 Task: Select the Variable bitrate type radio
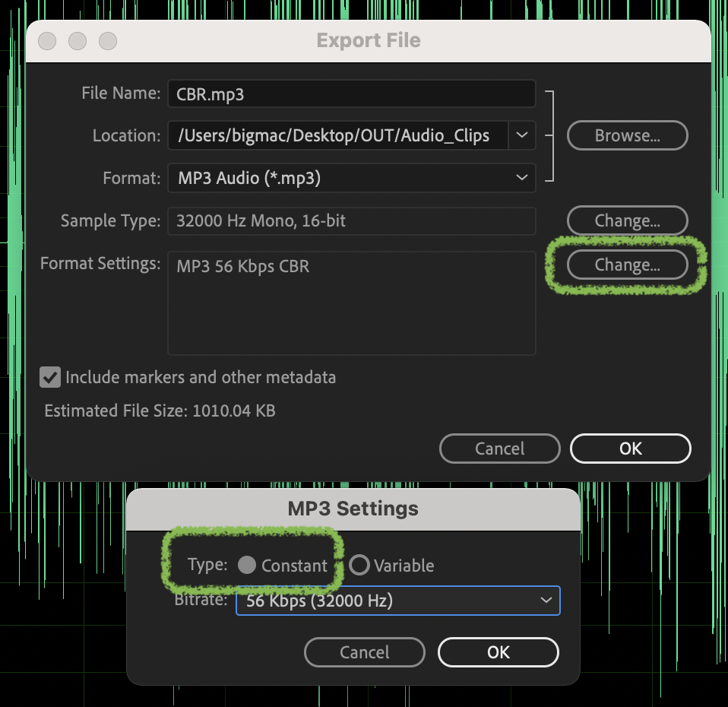coord(359,565)
